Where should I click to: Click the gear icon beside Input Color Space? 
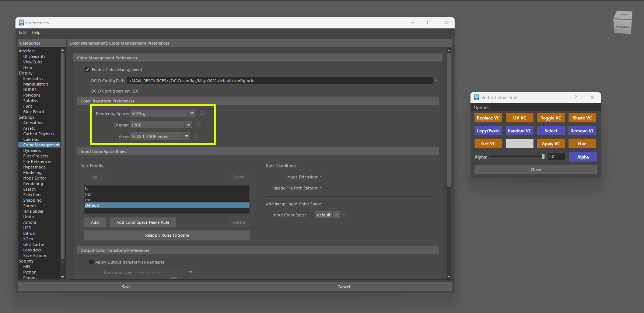coord(344,215)
